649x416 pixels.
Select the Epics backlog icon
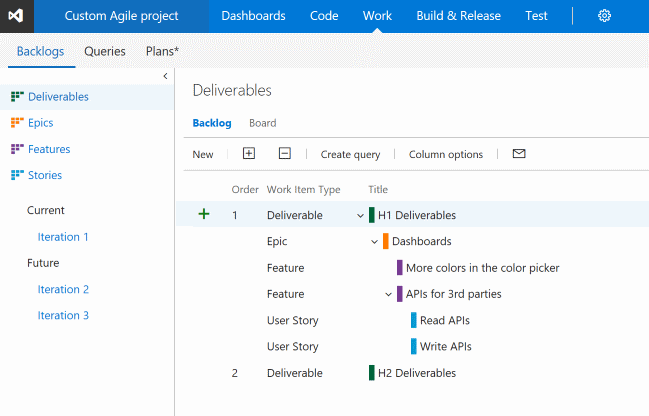point(16,123)
